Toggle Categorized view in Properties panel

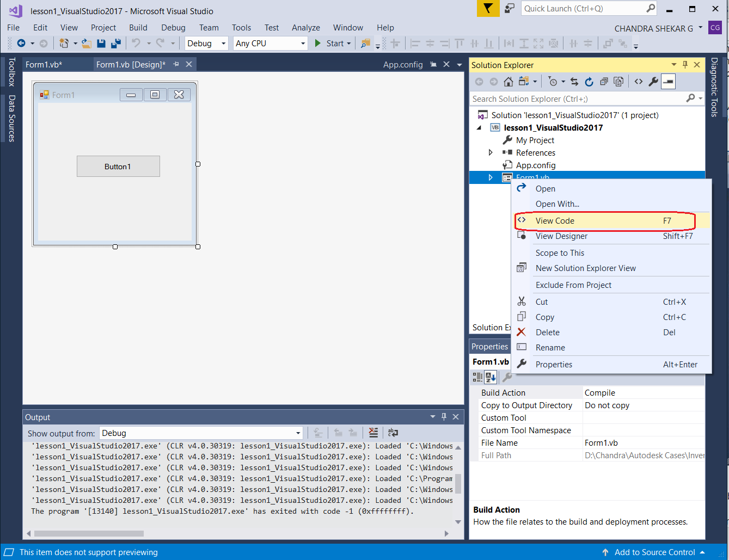(477, 377)
